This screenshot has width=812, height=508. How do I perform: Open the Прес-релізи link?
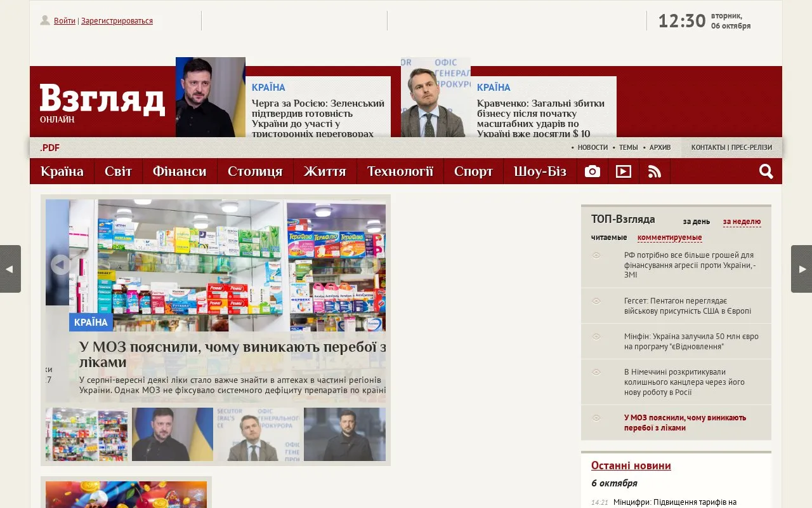tap(752, 147)
